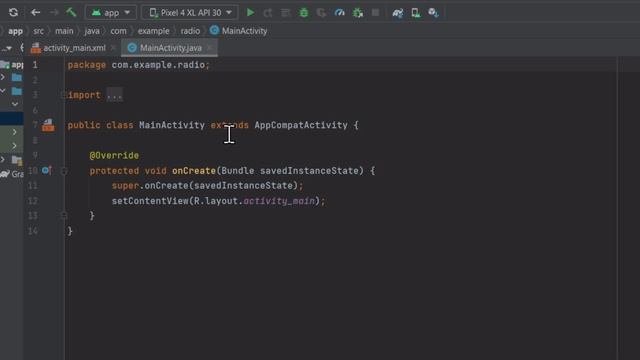Click the java breadcrumb
Image resolution: width=640 pixels, height=360 pixels.
pyautogui.click(x=92, y=31)
